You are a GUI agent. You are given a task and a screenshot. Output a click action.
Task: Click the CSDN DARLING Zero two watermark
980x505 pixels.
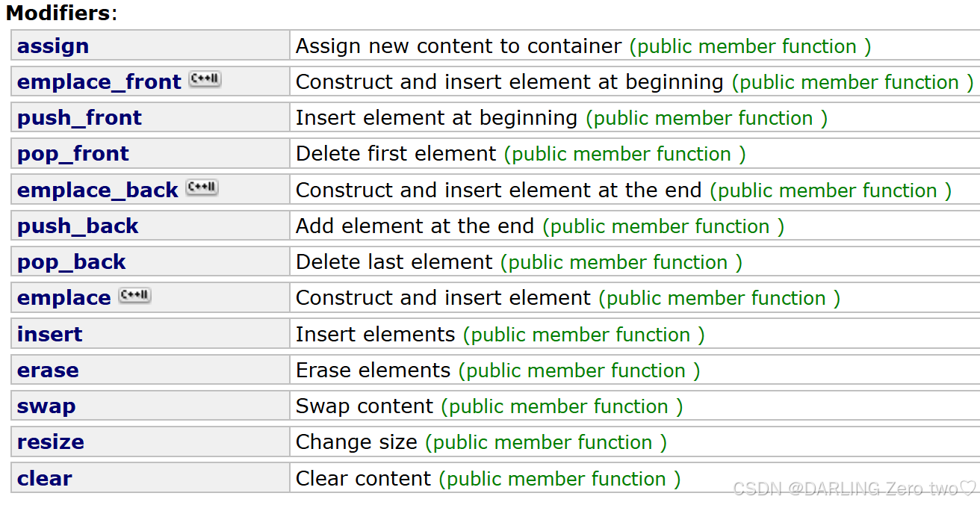point(855,489)
